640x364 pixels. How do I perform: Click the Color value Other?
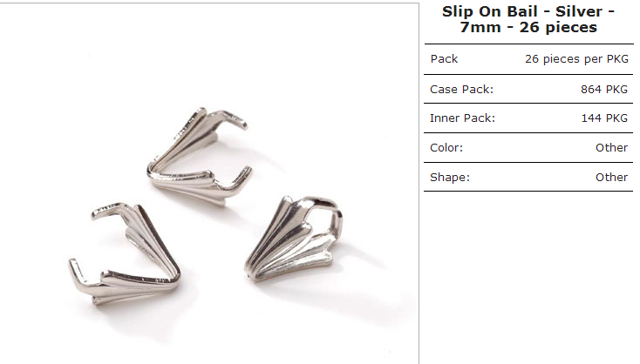tap(611, 147)
